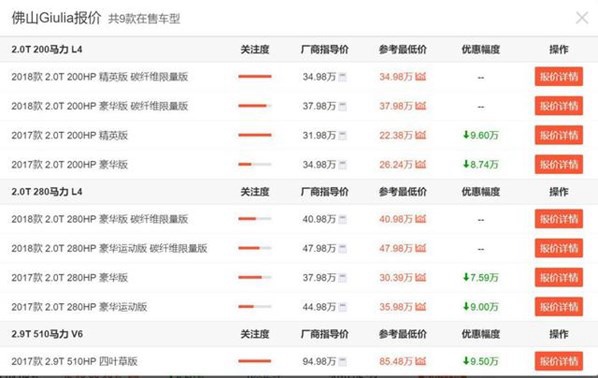598x378 pixels.
Task: Click the 26.24万 lowest reference price
Action: pyautogui.click(x=396, y=165)
